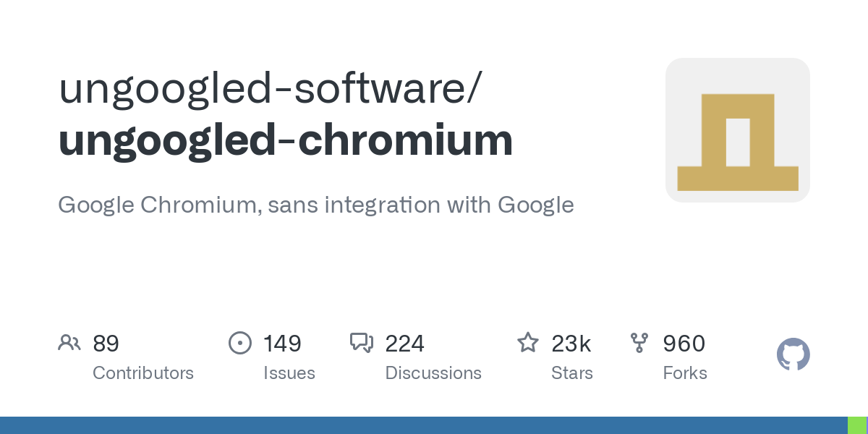The height and width of the screenshot is (434, 868).
Task: Open the Discussions label
Action: pyautogui.click(x=433, y=373)
